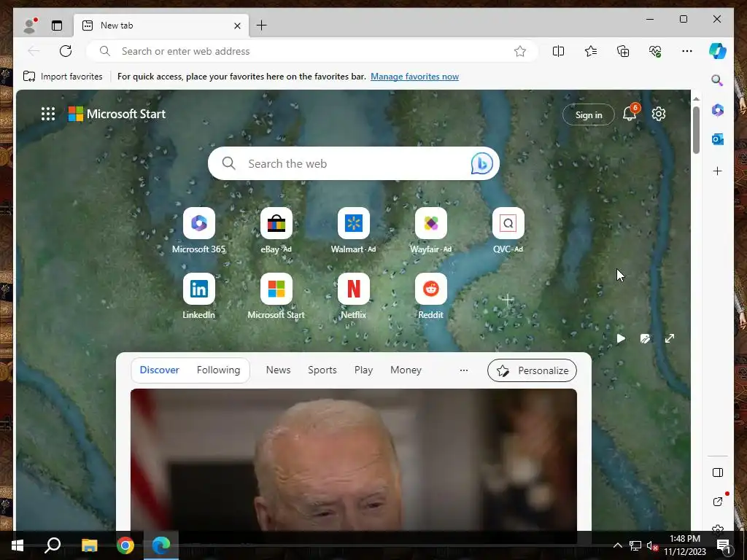Click the address bar field
This screenshot has height=560, width=747.
click(x=312, y=51)
